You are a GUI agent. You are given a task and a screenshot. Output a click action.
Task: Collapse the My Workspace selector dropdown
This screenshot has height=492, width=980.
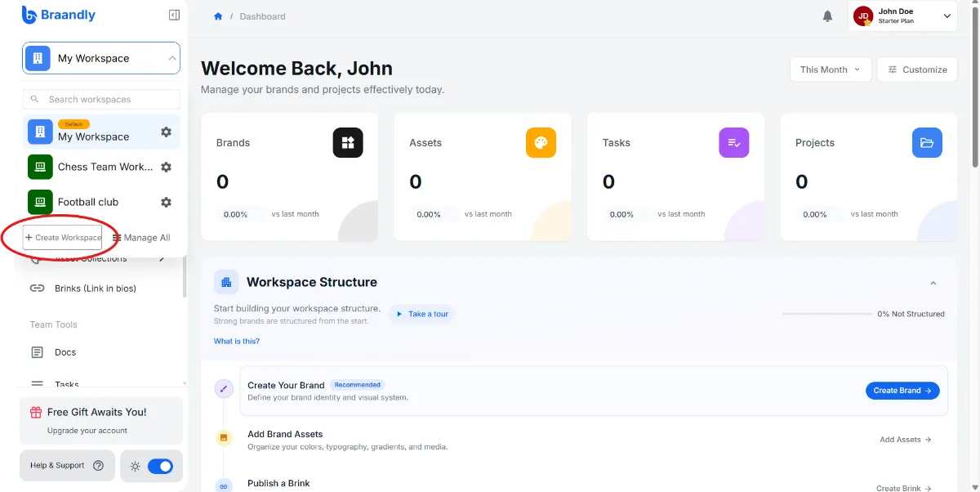(x=172, y=58)
